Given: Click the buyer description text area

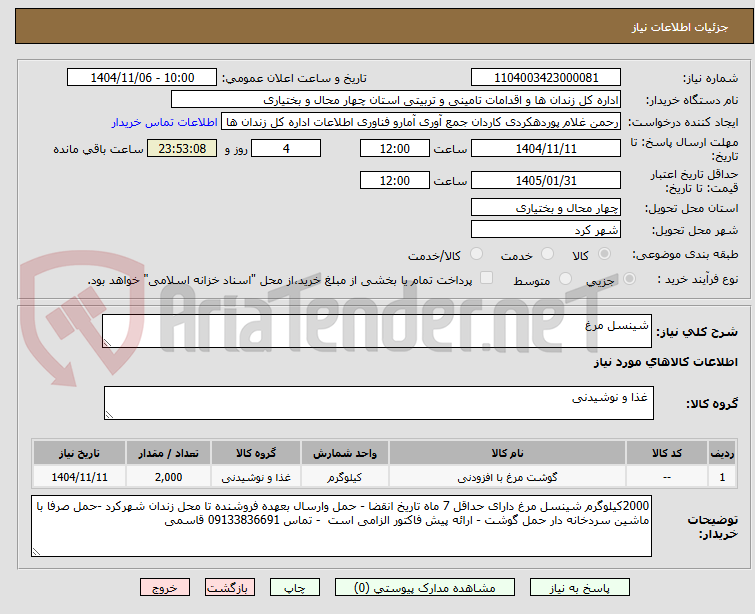Looking at the screenshot, I should [x=341, y=526].
